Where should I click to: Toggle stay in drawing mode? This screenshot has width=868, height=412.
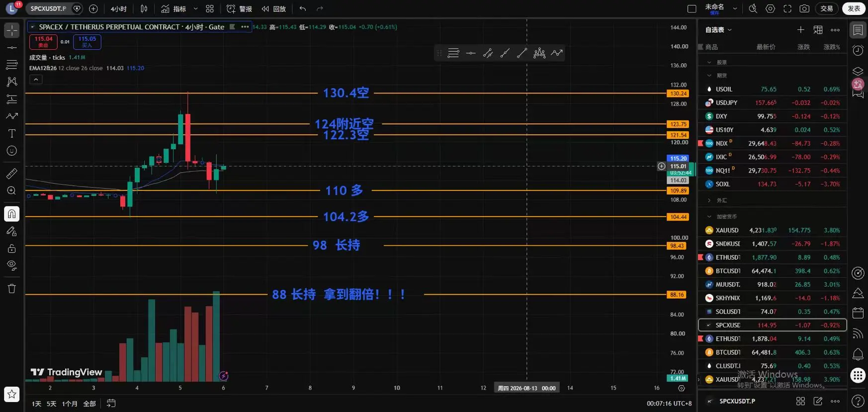pyautogui.click(x=12, y=231)
